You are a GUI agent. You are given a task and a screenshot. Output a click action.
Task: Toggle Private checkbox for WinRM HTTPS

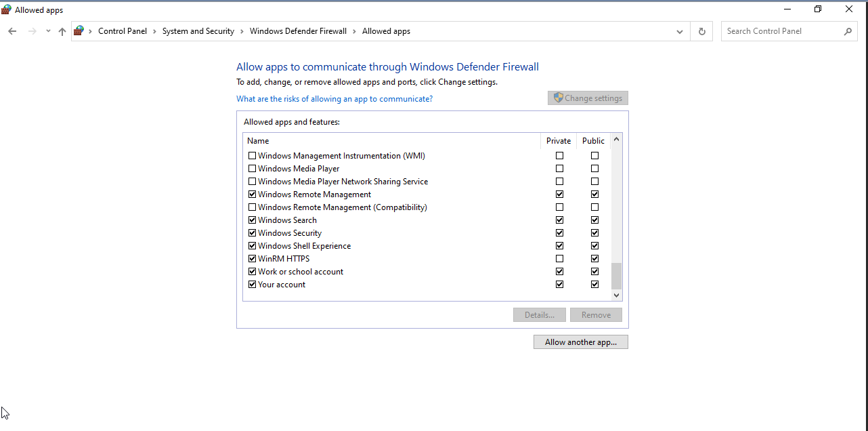[x=559, y=259]
